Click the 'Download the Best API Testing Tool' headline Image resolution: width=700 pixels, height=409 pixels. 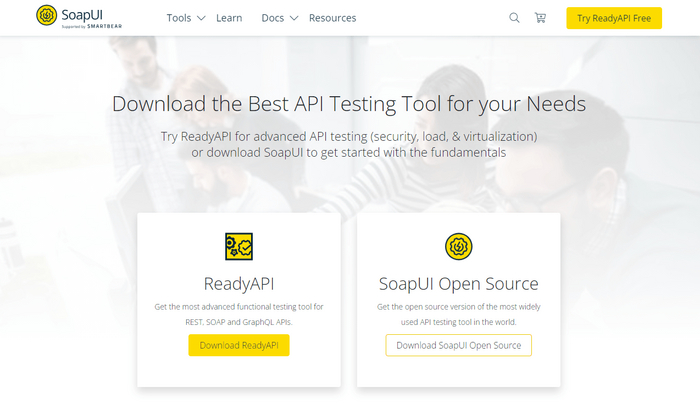click(x=349, y=104)
